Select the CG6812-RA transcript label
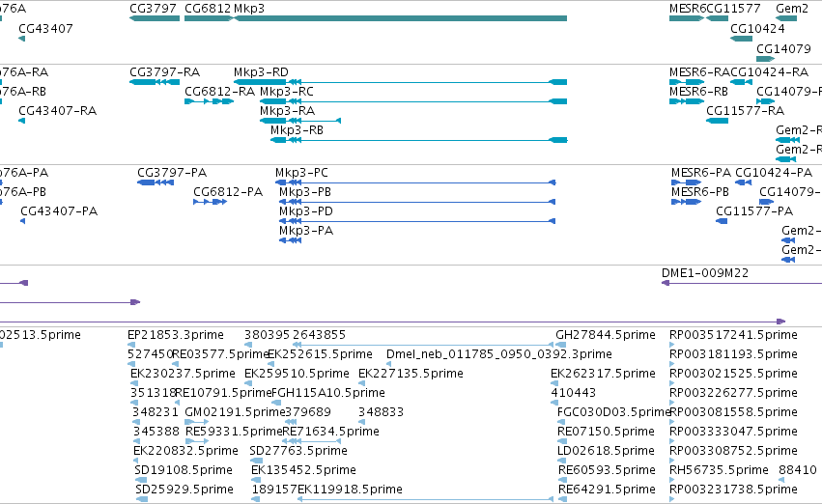Screen dimensions: 822x504 (219, 92)
